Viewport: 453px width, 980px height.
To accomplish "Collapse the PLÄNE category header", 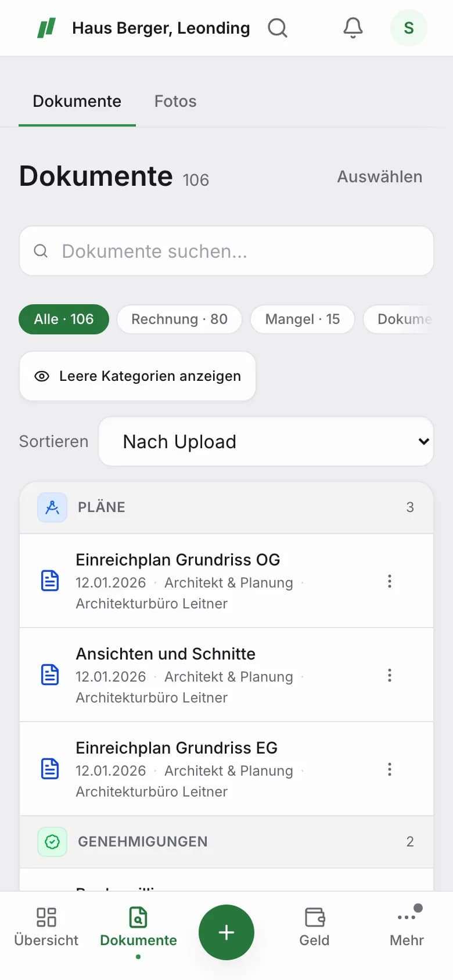I will click(x=227, y=507).
